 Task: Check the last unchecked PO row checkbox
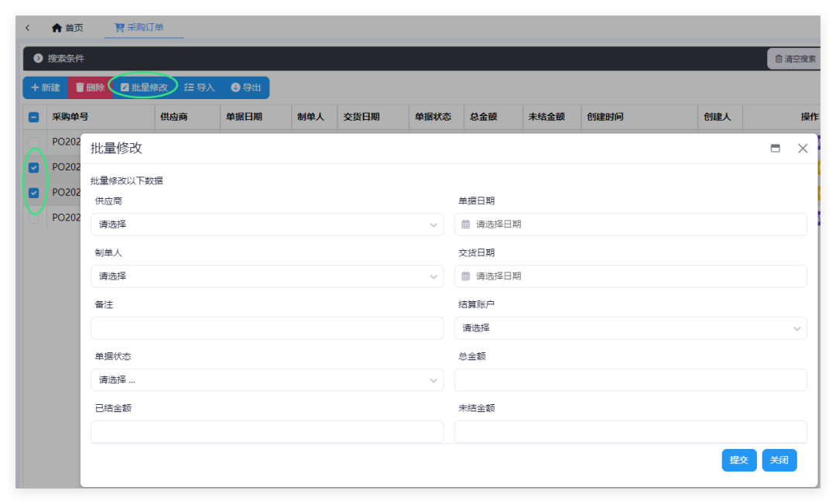tap(33, 218)
